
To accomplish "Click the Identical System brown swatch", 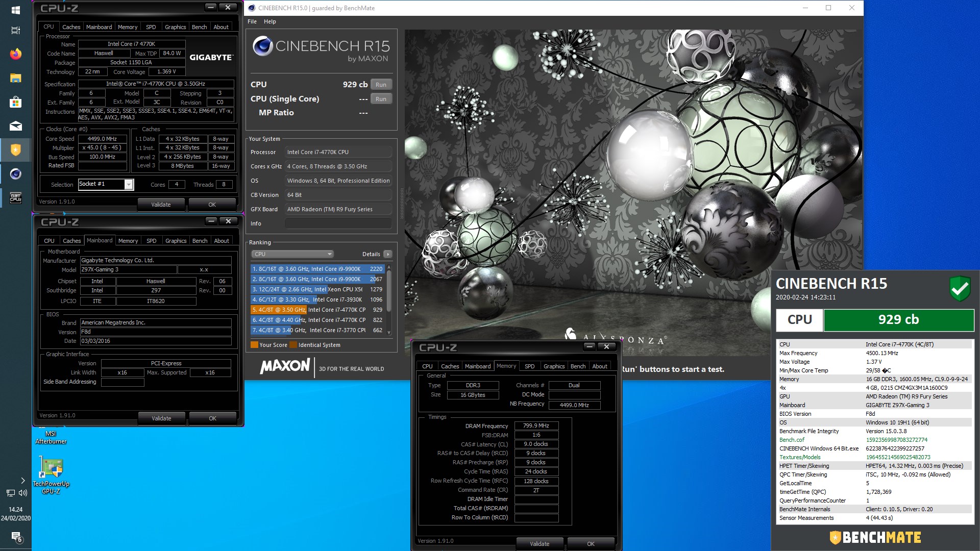I will 293,345.
